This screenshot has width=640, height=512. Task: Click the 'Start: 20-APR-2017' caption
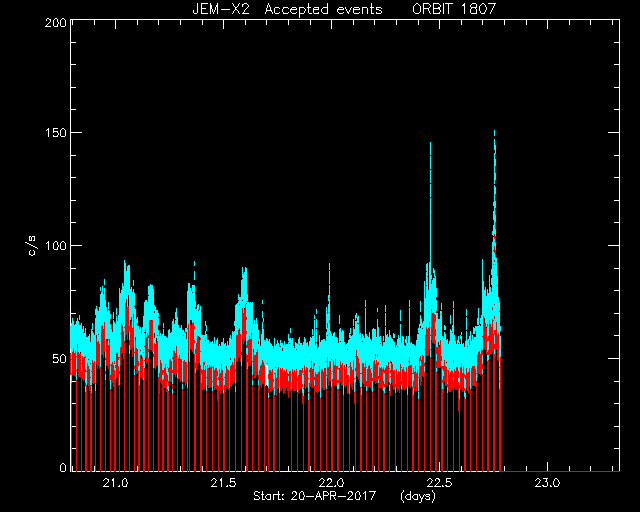(x=315, y=496)
